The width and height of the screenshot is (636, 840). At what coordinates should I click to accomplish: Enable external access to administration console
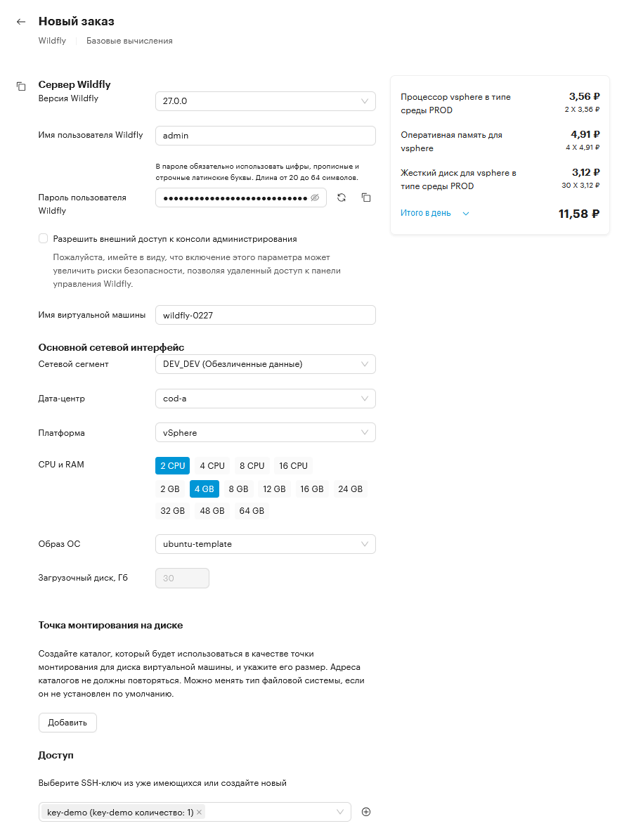44,238
